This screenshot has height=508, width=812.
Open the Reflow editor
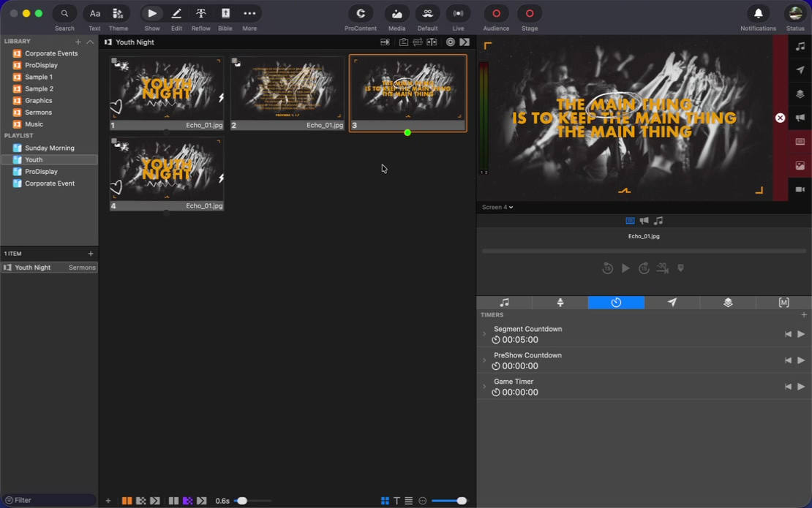coord(201,13)
